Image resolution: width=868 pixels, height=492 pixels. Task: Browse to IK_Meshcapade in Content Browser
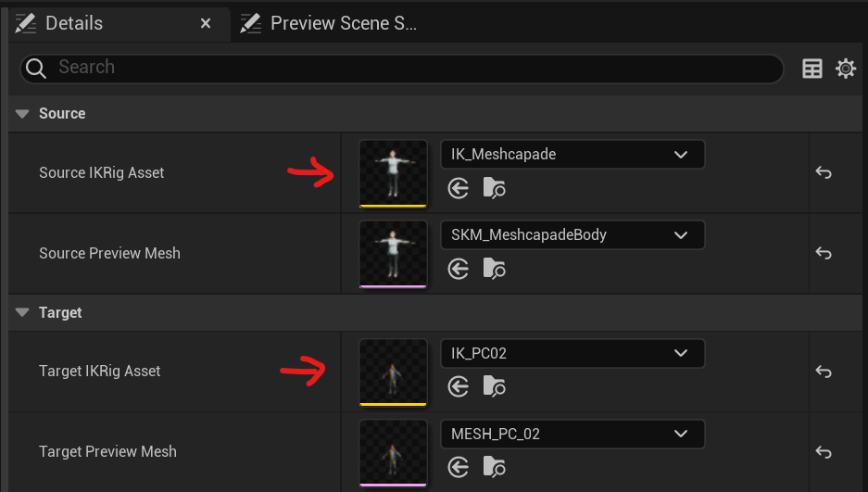click(495, 189)
